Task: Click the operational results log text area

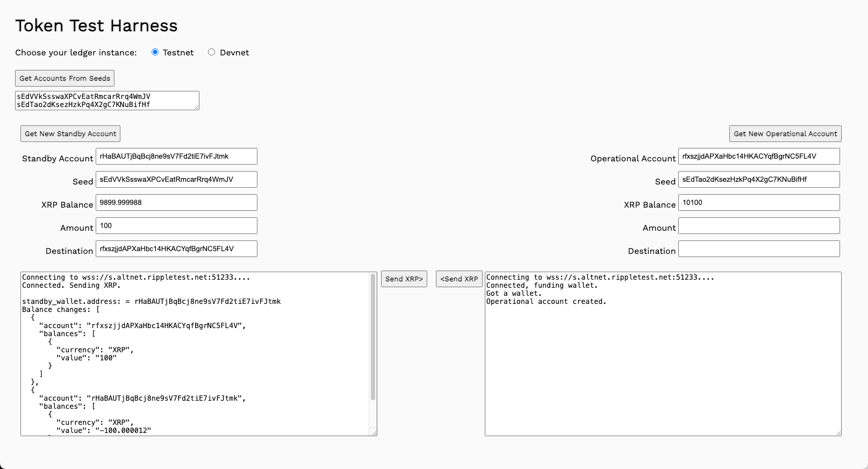Action: (x=663, y=366)
